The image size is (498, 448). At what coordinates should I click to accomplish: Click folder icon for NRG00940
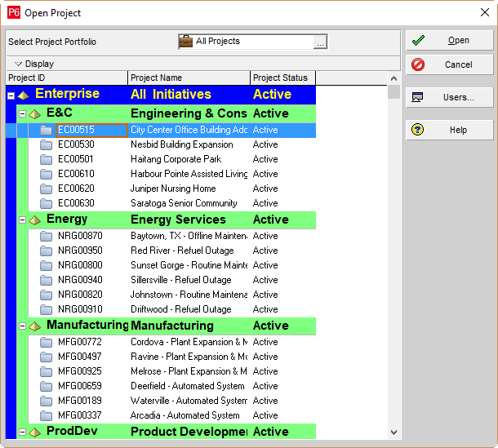click(x=46, y=280)
